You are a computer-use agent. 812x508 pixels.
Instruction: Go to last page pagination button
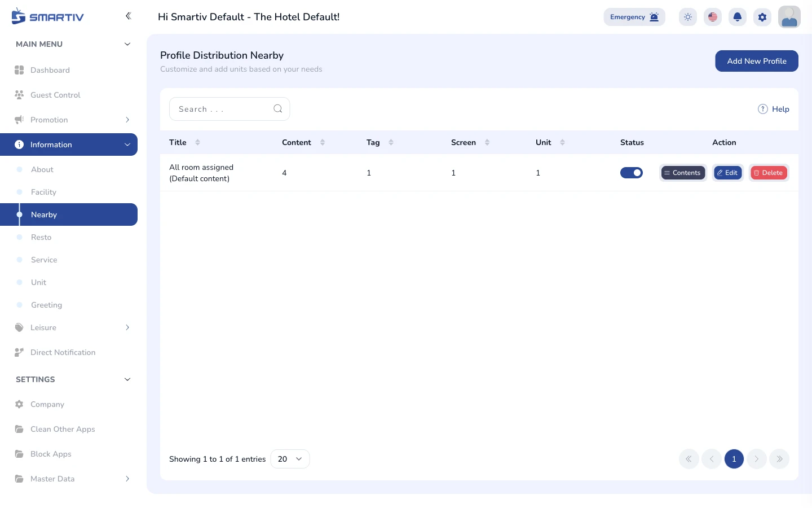779,459
